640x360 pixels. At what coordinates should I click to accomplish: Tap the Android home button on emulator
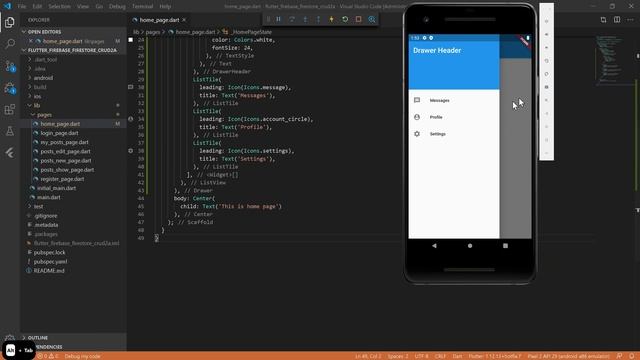pyautogui.click(x=470, y=246)
